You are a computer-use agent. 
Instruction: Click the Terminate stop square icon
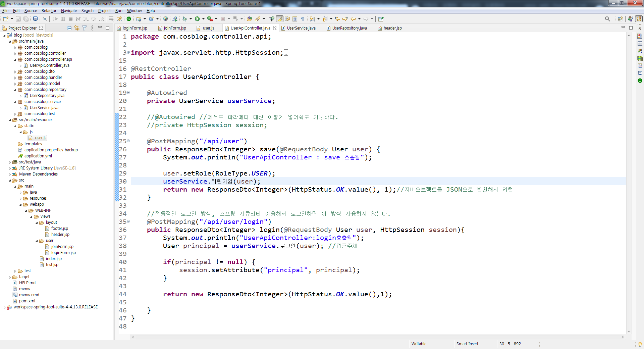pos(70,19)
